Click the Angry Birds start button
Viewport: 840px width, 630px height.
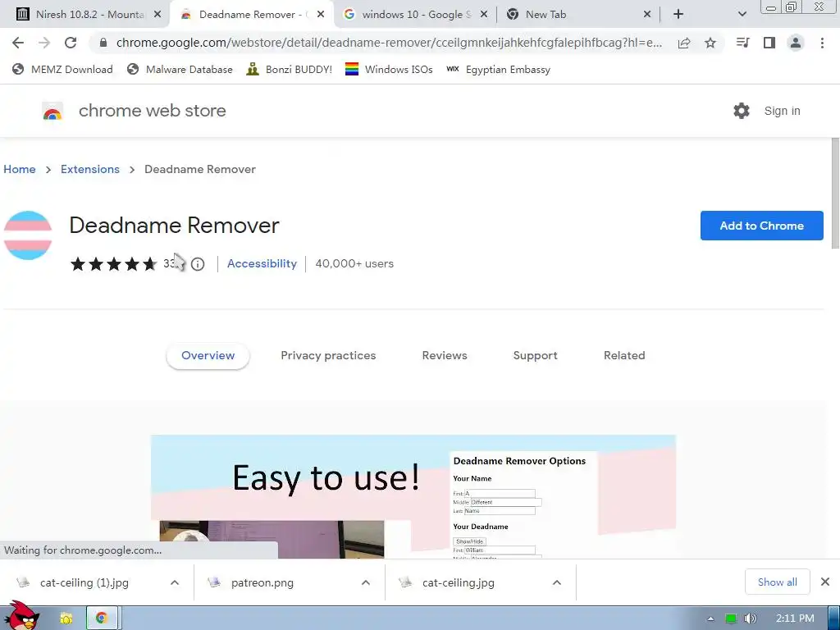(21, 616)
